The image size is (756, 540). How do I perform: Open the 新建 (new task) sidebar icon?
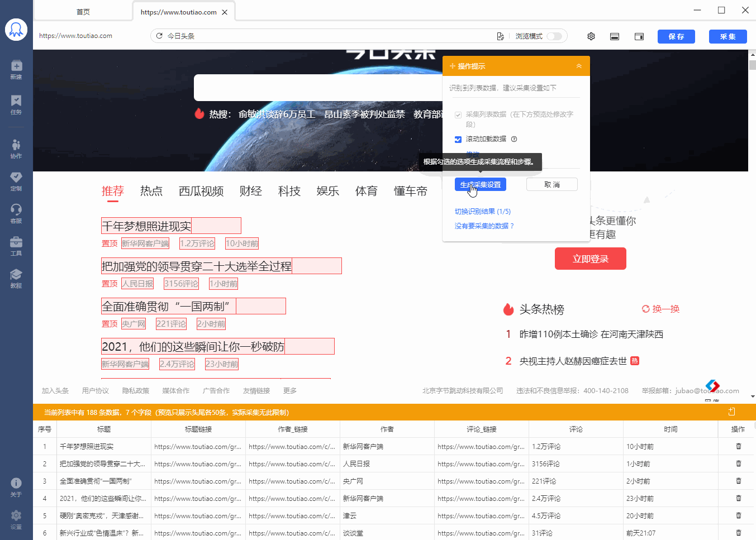tap(16, 69)
